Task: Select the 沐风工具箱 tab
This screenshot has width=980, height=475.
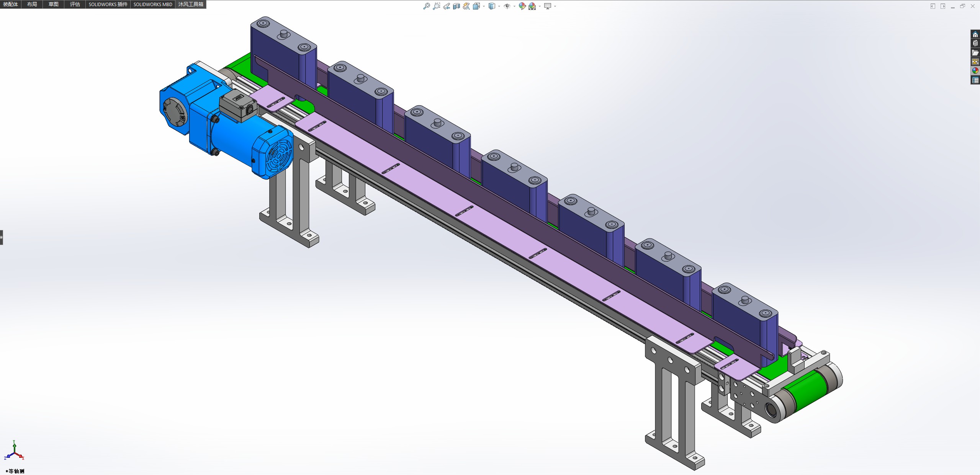Action: click(x=191, y=4)
